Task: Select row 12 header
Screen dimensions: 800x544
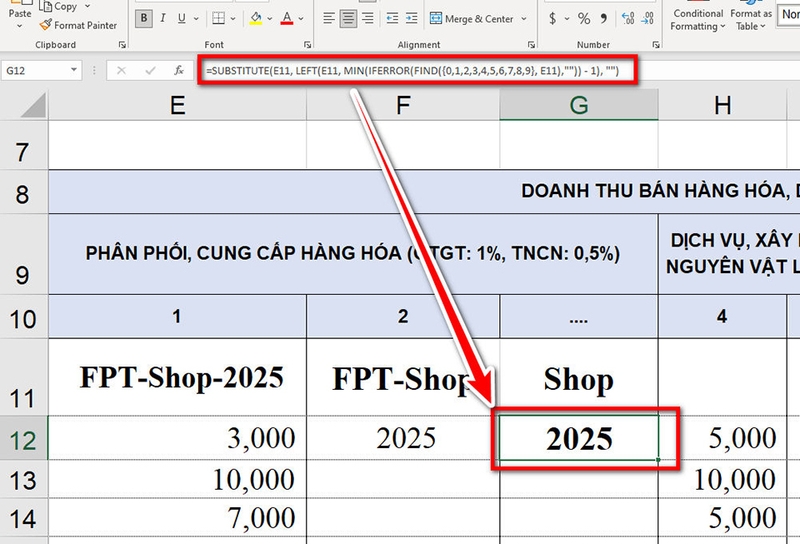Action: [x=23, y=438]
